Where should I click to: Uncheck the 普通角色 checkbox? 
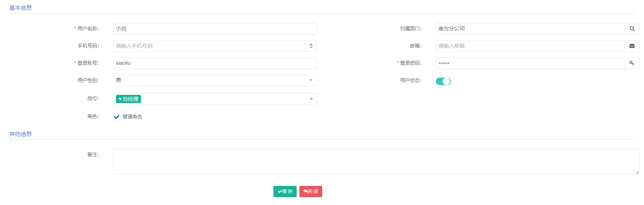click(x=117, y=117)
